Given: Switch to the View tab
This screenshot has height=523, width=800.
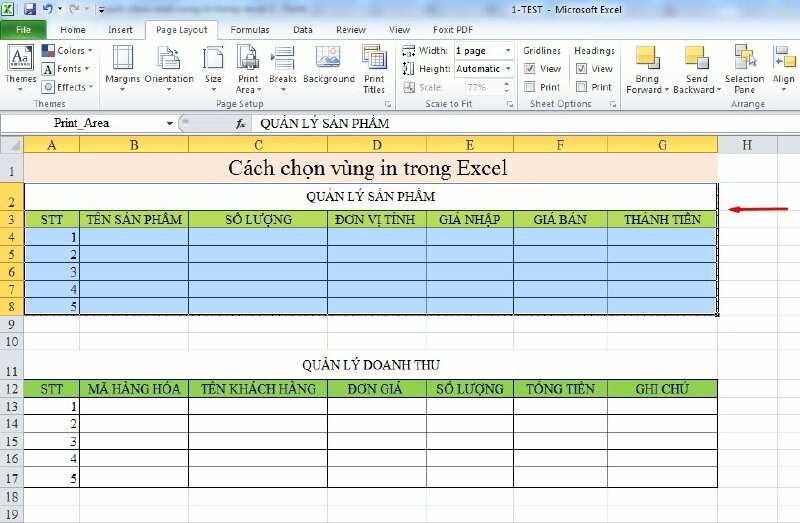Looking at the screenshot, I should click(399, 30).
